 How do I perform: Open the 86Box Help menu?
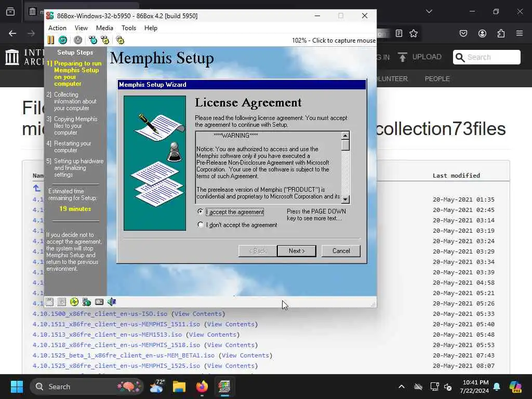151,28
